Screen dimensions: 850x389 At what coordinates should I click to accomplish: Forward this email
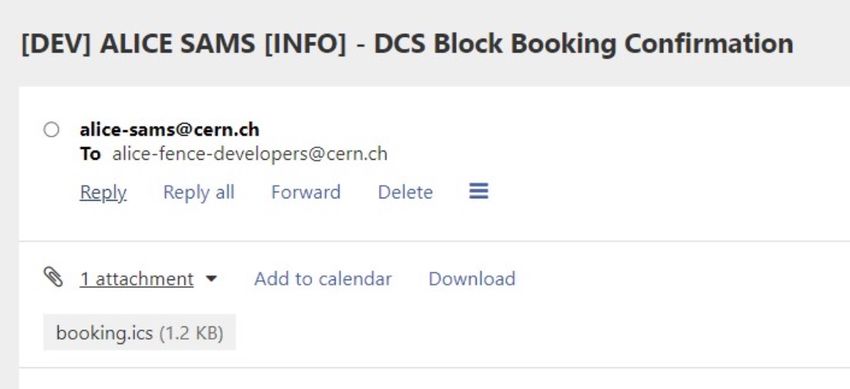[x=306, y=192]
